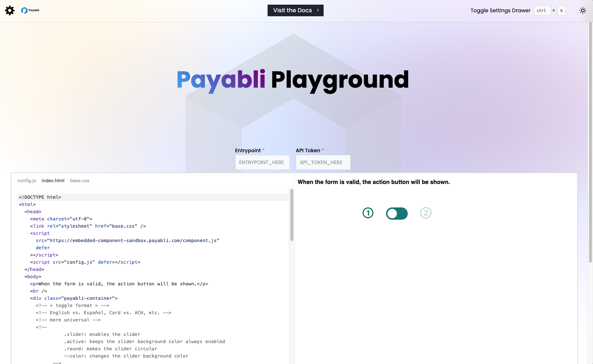
Task: Open the settings gear icon
Action: 10,10
